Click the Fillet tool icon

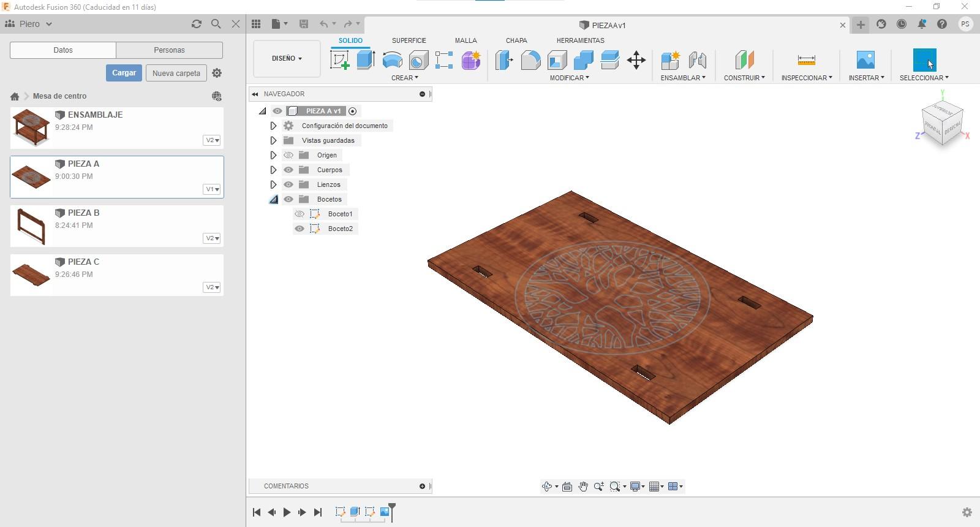click(x=531, y=60)
